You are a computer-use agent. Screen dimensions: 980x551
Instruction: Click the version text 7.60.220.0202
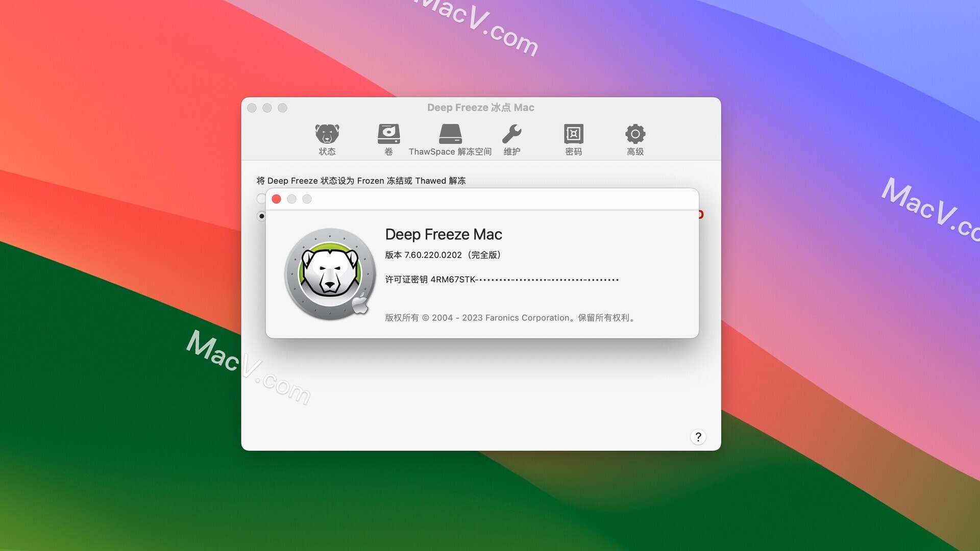click(x=433, y=255)
